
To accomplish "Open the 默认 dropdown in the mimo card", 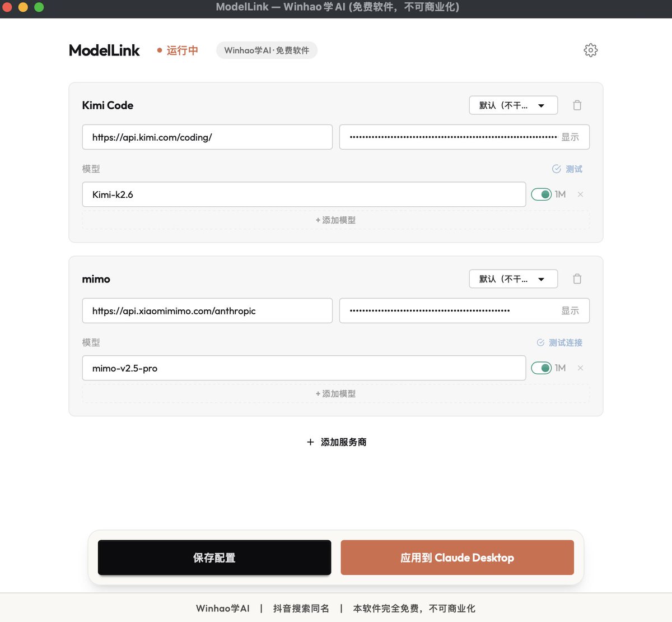I will click(513, 279).
